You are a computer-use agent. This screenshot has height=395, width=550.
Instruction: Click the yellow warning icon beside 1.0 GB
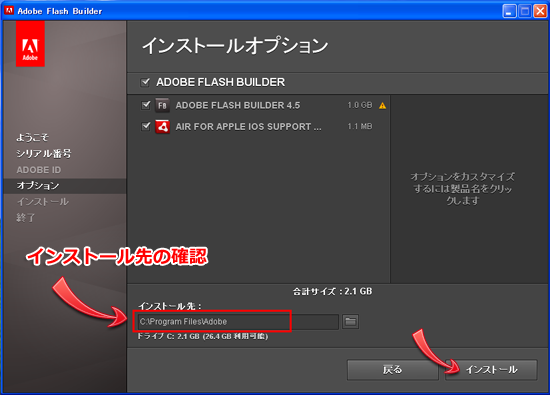coord(382,106)
